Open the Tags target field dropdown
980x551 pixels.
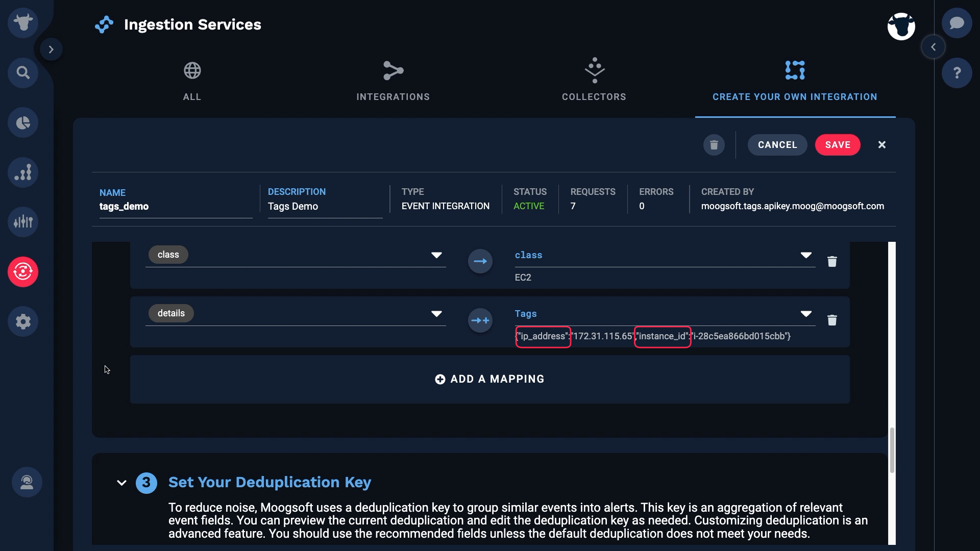point(806,314)
